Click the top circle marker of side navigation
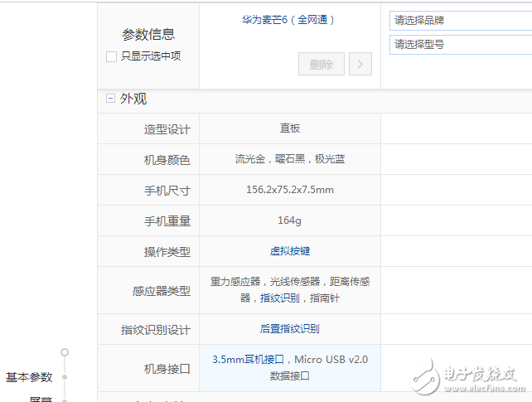Viewport: 532px width, 402px height. pyautogui.click(x=65, y=352)
